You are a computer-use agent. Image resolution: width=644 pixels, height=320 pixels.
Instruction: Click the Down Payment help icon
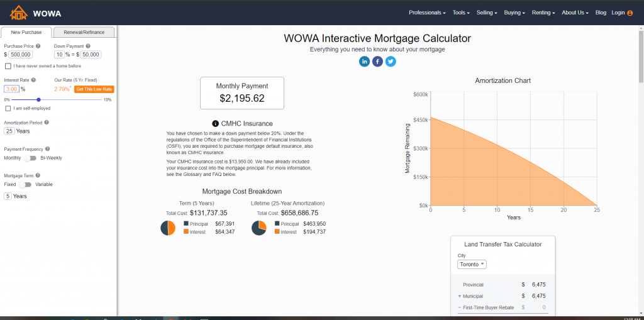coord(86,46)
